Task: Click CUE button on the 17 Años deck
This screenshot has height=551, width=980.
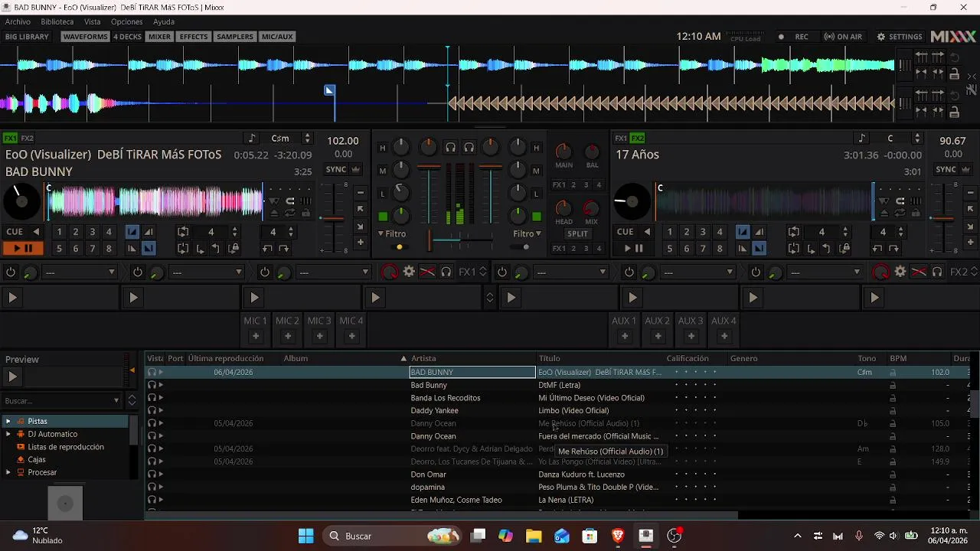Action: [x=626, y=232]
